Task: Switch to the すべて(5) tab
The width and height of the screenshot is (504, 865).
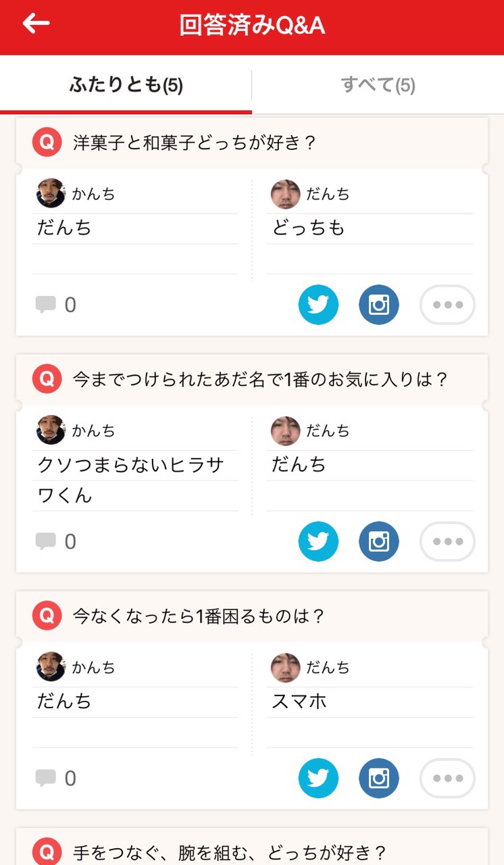Action: coord(378,85)
